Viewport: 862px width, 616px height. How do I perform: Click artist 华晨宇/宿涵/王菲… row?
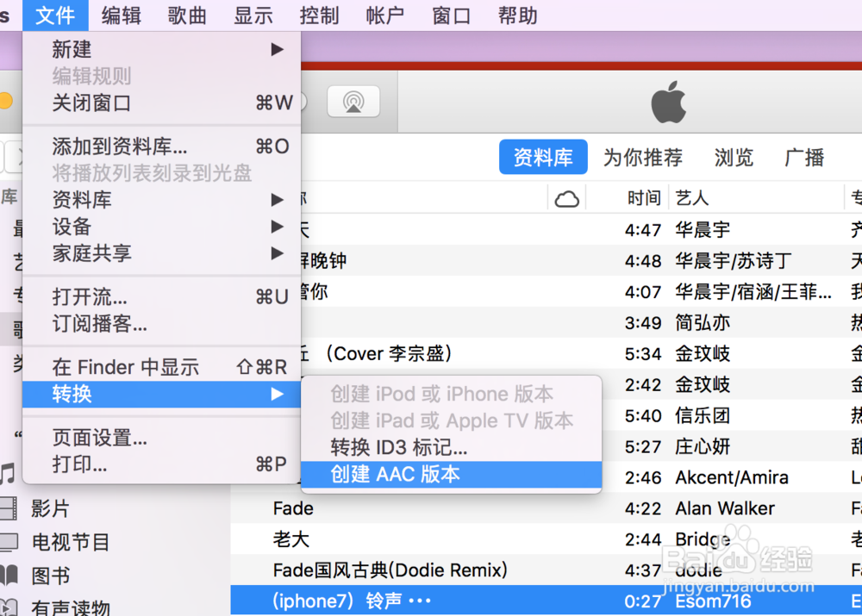pyautogui.click(x=753, y=291)
